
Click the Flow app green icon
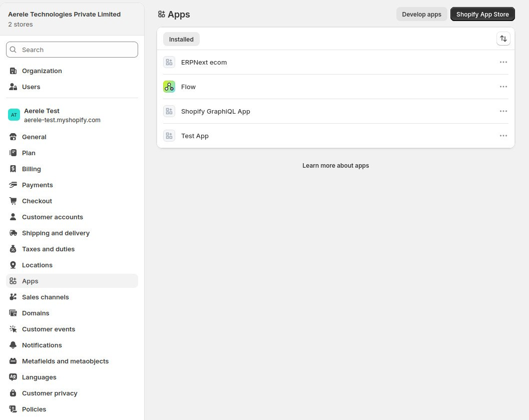tap(169, 87)
